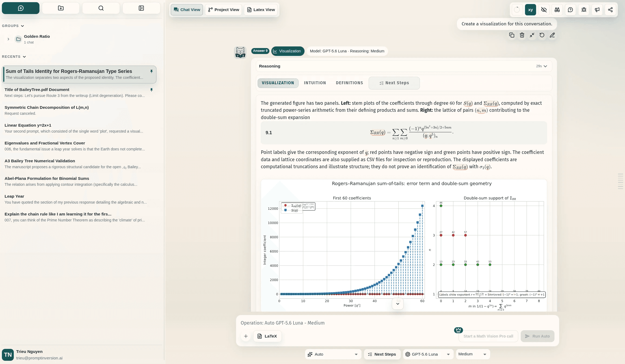Select the VISUALIZATION tab

[278, 83]
